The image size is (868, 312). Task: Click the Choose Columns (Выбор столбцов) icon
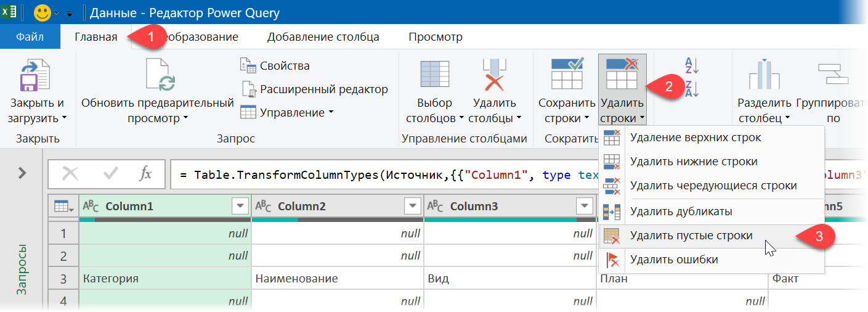coord(434,75)
